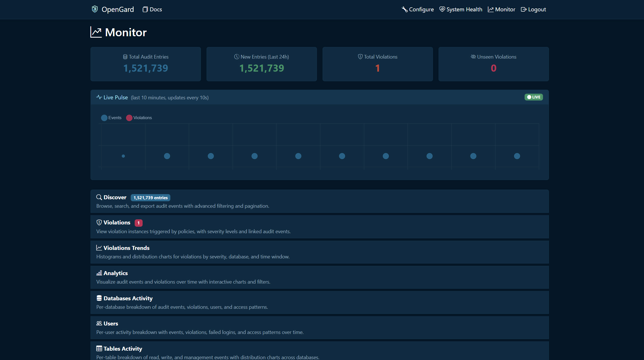The height and width of the screenshot is (360, 644).
Task: Click the crossed-eye icon on Unseen Violations card
Action: 473,57
